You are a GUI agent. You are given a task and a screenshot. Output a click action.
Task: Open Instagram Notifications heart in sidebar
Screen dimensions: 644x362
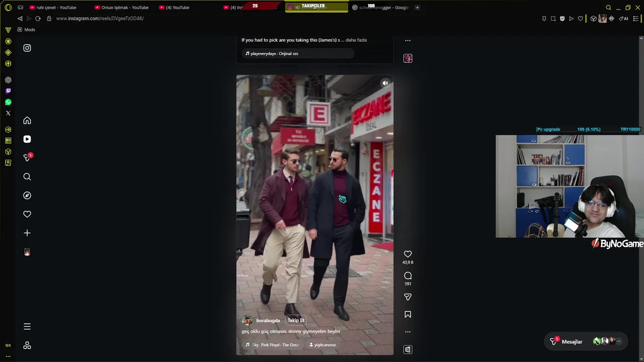tap(27, 214)
